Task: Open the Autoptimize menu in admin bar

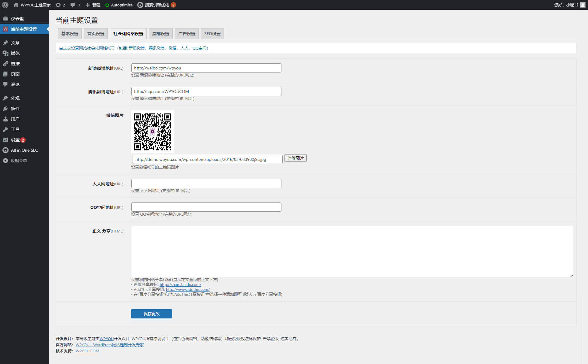Action: 119,5
